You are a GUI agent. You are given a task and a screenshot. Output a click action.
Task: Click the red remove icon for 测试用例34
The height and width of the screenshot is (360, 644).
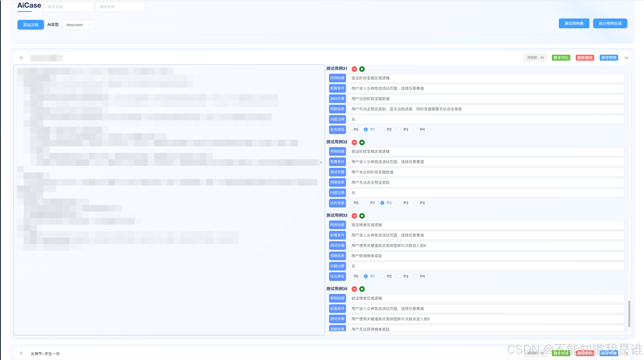click(x=354, y=289)
